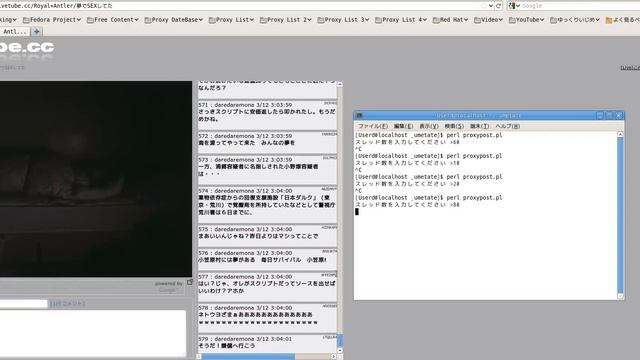Open the ゆっくりいじめ bookmark folder
Screen dimensions: 640x360
(575, 20)
